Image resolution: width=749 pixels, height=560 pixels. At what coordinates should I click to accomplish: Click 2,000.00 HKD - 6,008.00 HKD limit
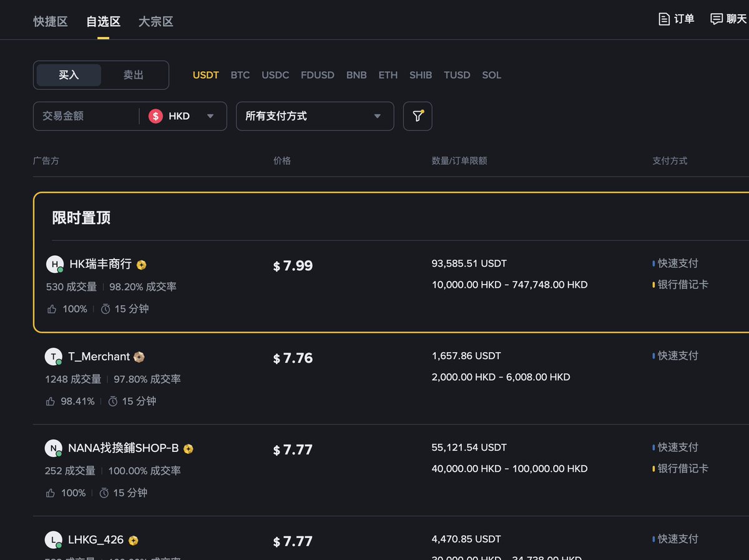click(501, 377)
